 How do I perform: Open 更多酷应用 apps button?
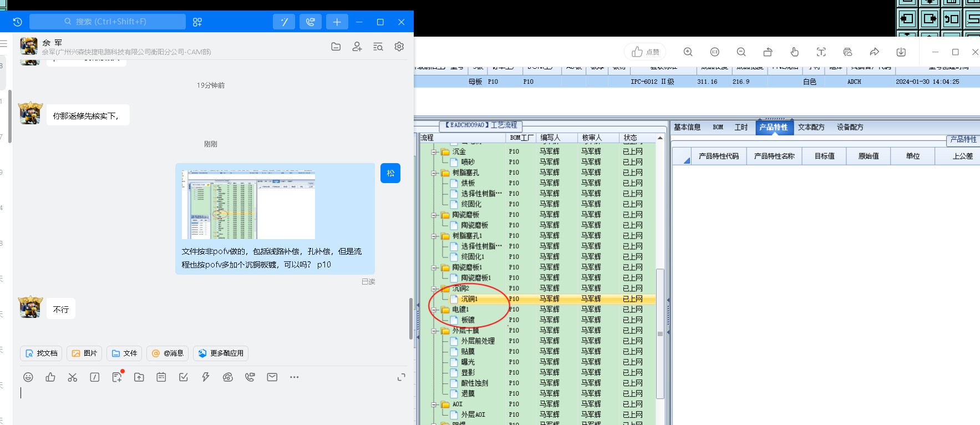[x=221, y=353]
